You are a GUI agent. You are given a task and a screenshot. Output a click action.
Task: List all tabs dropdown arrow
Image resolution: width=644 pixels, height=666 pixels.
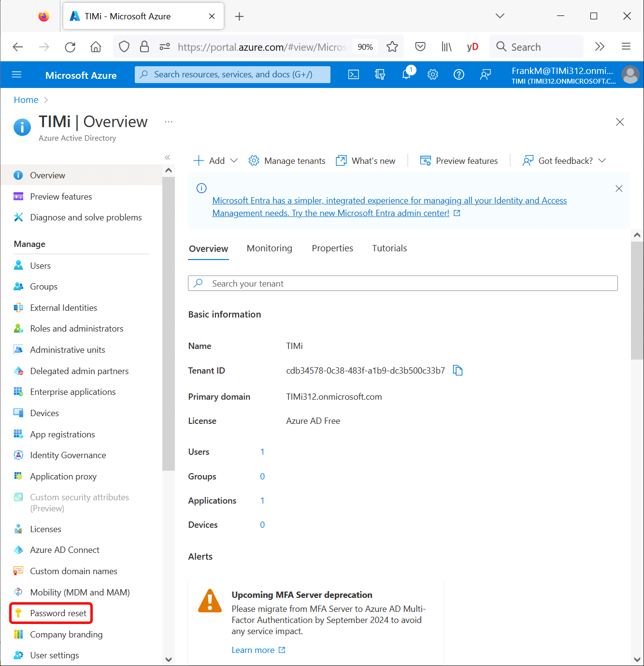click(x=500, y=16)
